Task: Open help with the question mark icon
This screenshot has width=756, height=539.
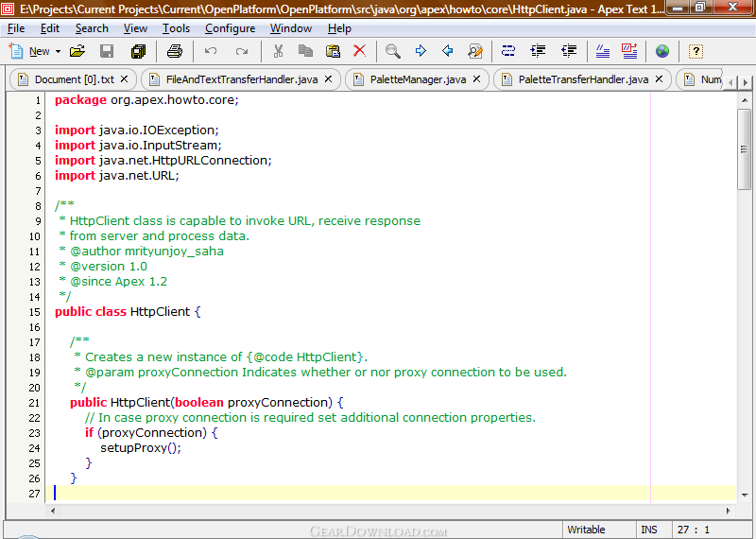Action: click(x=696, y=51)
